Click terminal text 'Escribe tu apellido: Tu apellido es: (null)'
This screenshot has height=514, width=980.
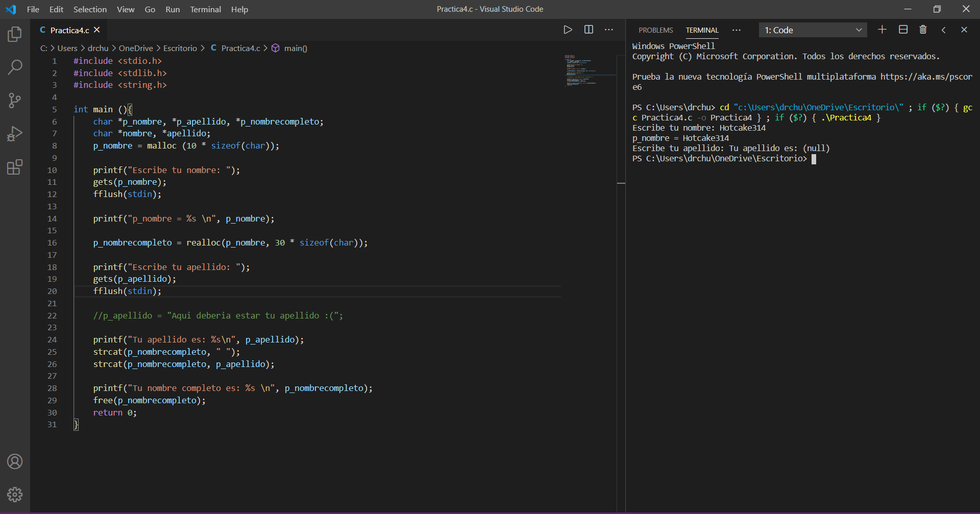731,149
